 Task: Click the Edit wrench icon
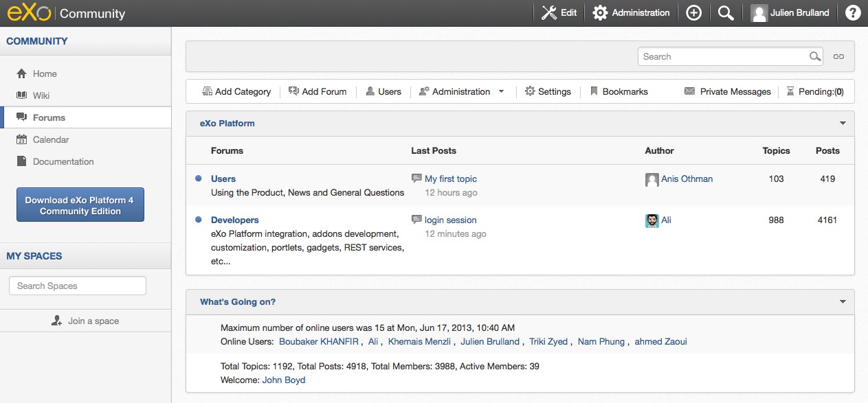tap(548, 13)
